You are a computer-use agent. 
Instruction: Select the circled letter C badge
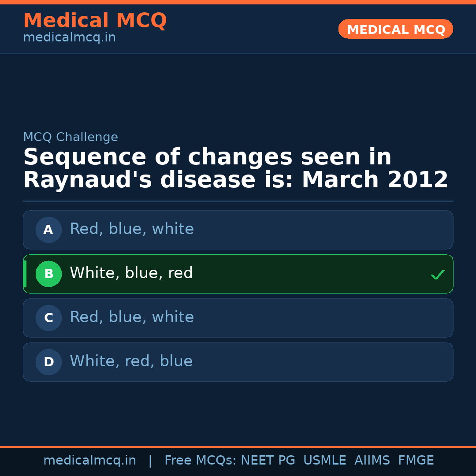pyautogui.click(x=48, y=318)
